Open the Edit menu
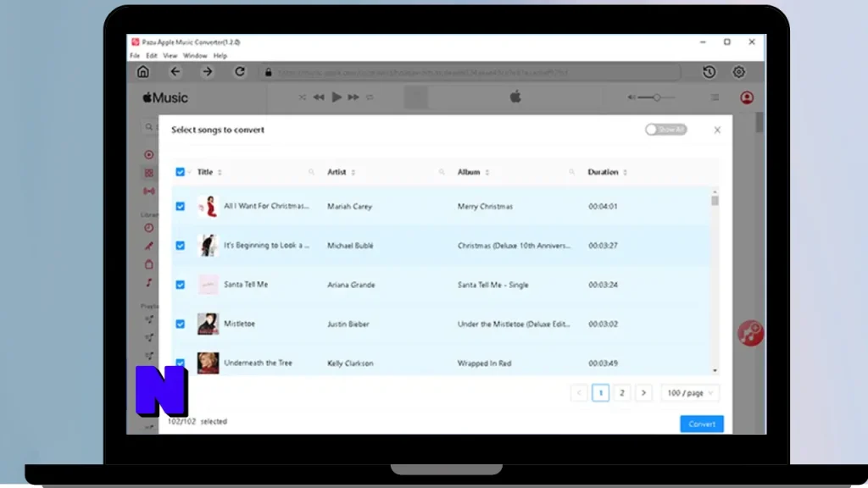Screen dimensions: 868x488 coord(152,56)
